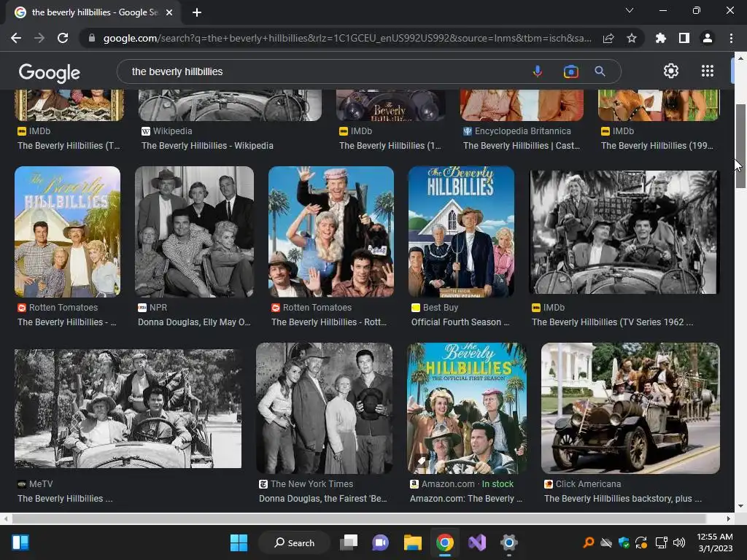Click 'The Beverly Hillbillies backstory, plus' link
This screenshot has width=747, height=560.
(x=623, y=499)
